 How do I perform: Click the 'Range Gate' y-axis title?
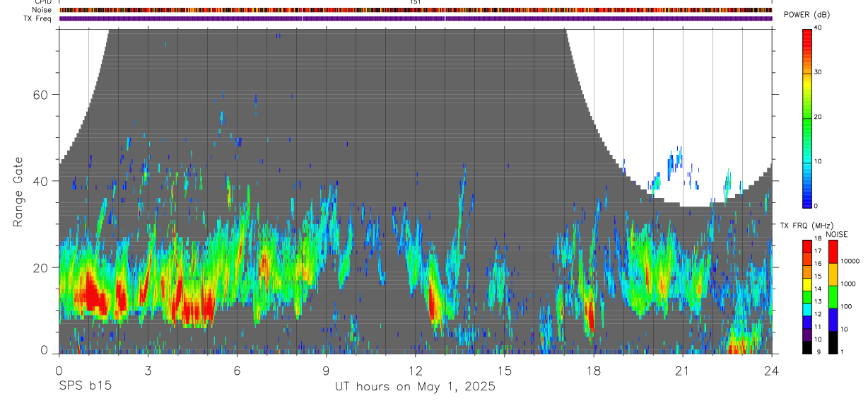(18, 191)
